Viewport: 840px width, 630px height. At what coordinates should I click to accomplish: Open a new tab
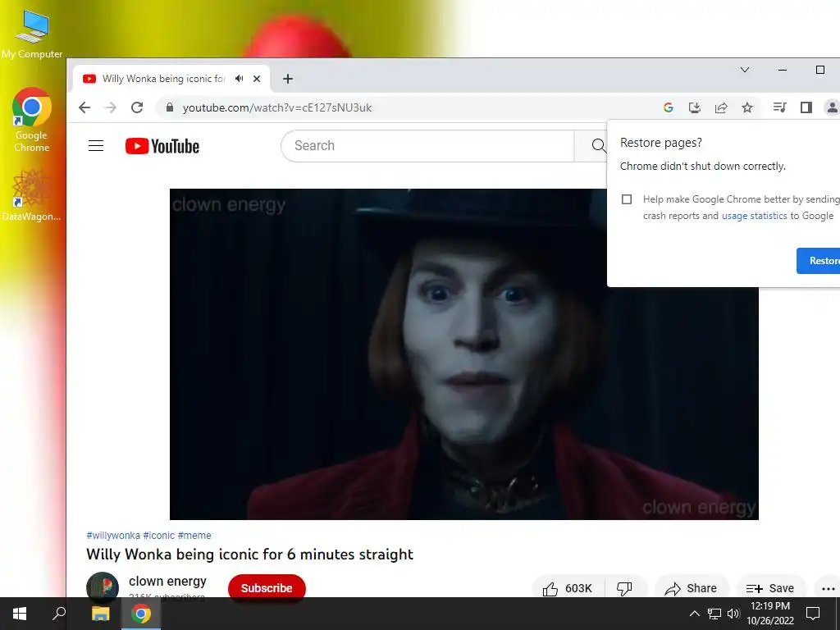tap(288, 79)
